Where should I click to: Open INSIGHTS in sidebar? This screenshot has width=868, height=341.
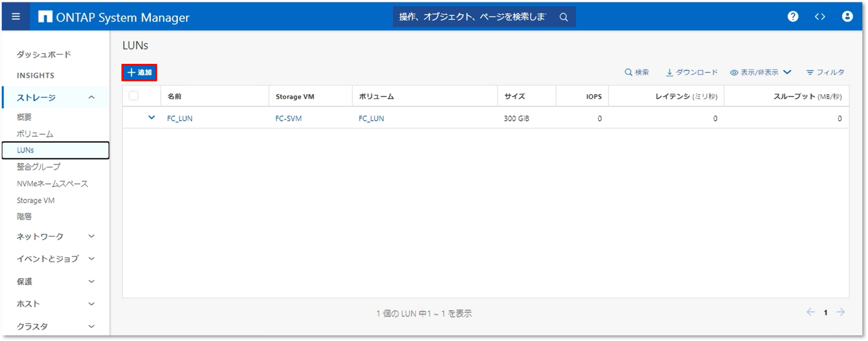coord(35,75)
